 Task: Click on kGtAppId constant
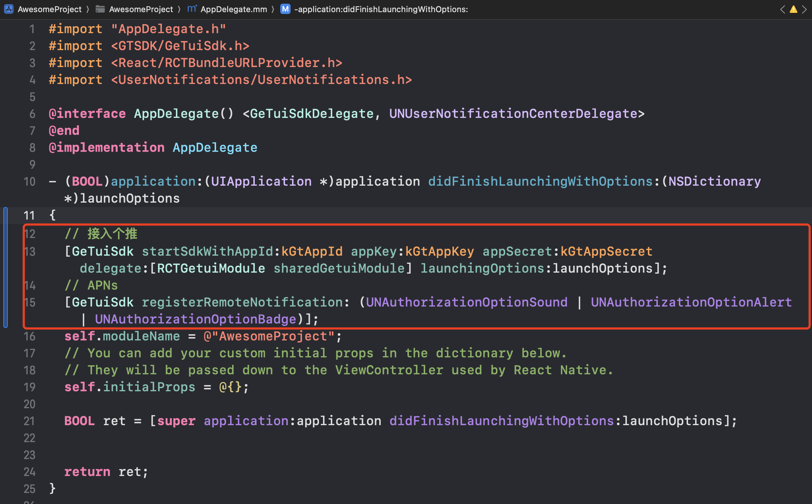point(312,251)
